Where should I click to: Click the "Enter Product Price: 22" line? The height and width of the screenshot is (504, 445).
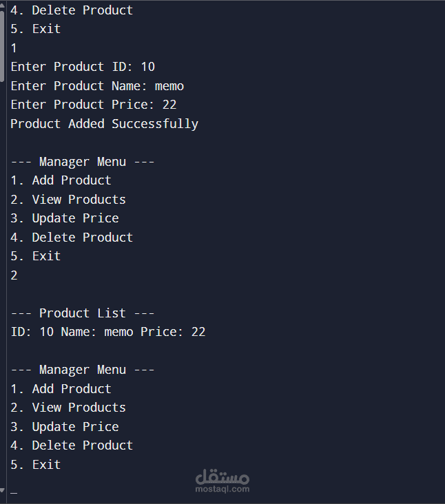94,105
